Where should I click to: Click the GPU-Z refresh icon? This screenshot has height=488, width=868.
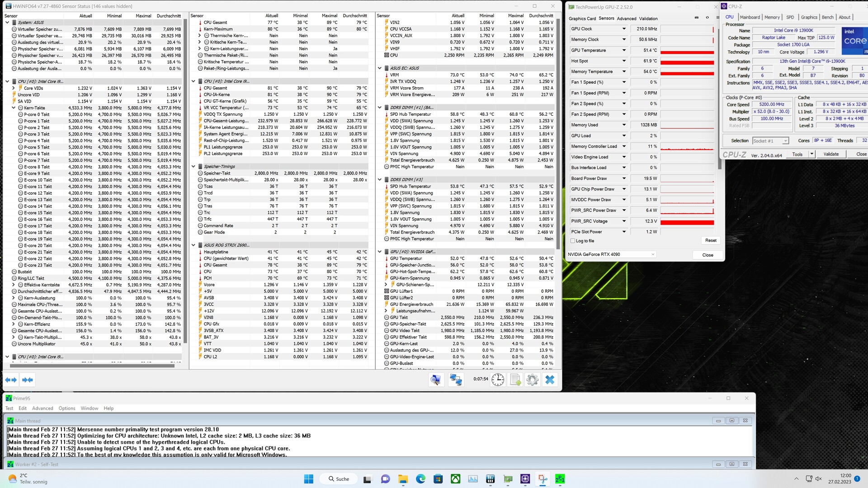click(707, 18)
